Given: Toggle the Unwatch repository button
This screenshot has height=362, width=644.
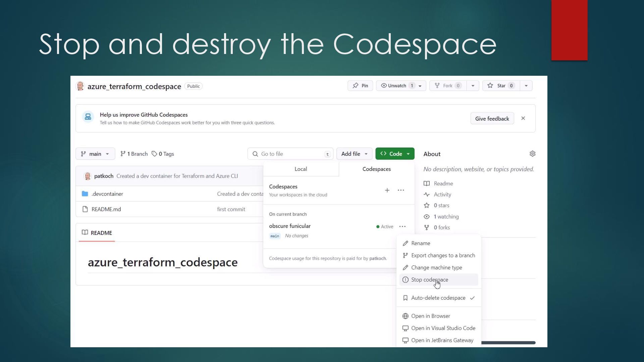Looking at the screenshot, I should (397, 86).
